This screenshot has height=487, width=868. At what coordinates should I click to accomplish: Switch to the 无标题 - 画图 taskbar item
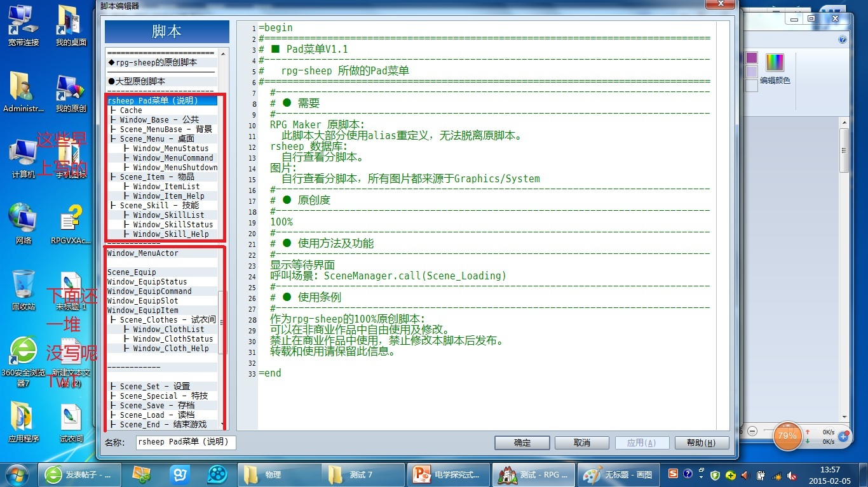coord(618,474)
